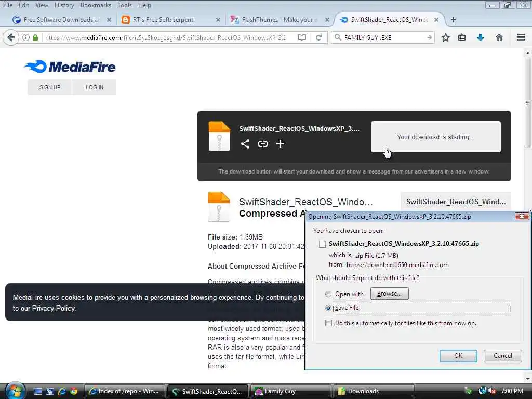Go back with the browser back arrow
Viewport: 532px width, 399px height.
click(x=10, y=37)
